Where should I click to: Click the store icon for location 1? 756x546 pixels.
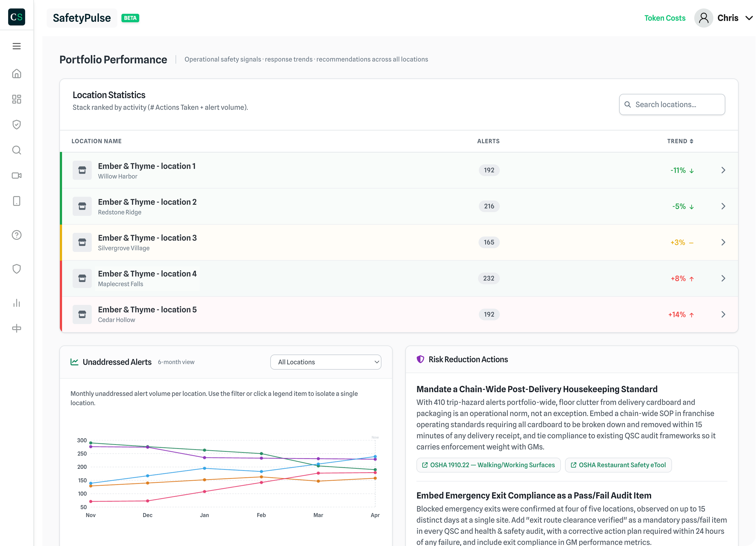[82, 170]
